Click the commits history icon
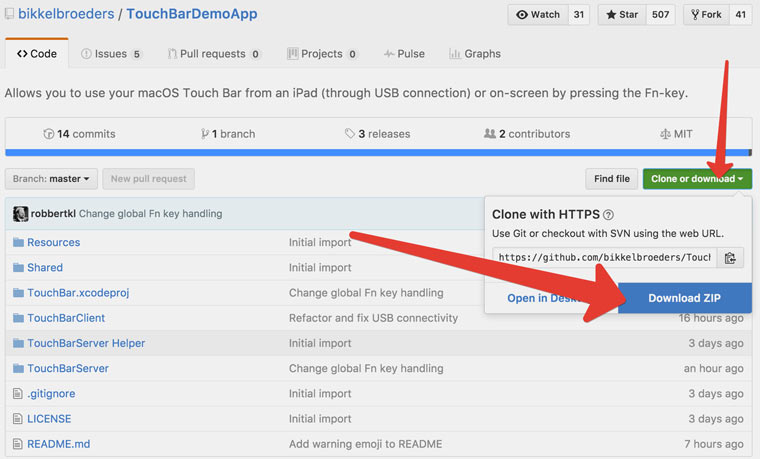The image size is (760, 459). 48,134
